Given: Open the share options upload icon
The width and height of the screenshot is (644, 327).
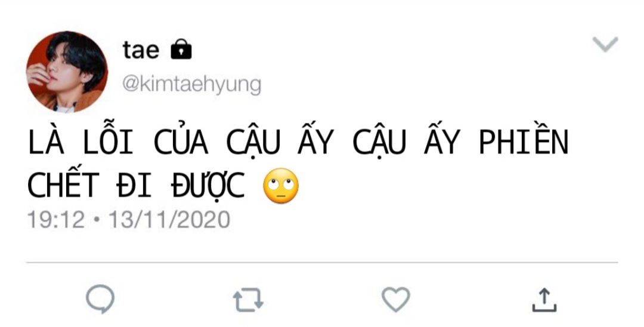Looking at the screenshot, I should 544,300.
